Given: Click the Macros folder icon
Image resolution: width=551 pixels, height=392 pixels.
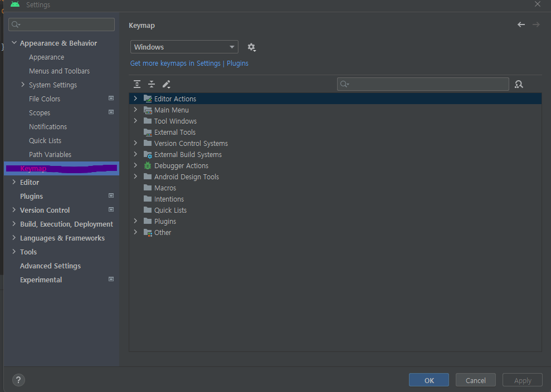Looking at the screenshot, I should click(148, 188).
